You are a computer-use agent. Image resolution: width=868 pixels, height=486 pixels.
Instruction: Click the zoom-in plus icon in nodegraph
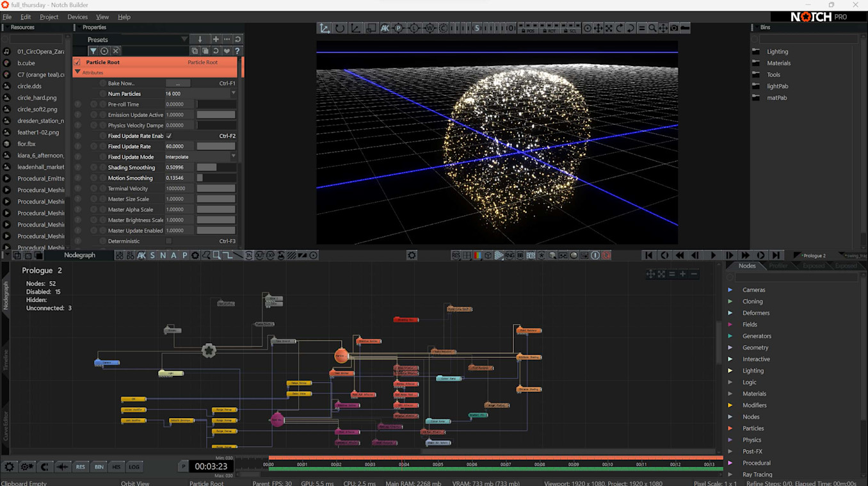coord(682,274)
